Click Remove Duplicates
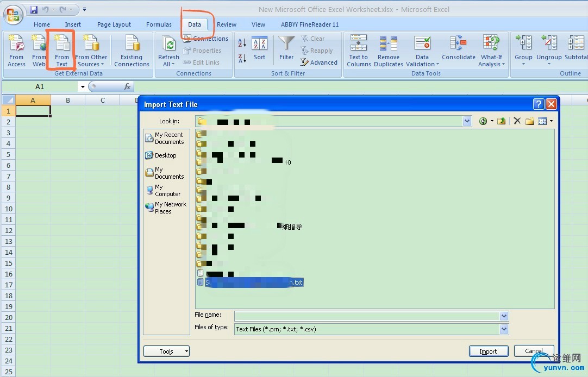 click(389, 51)
